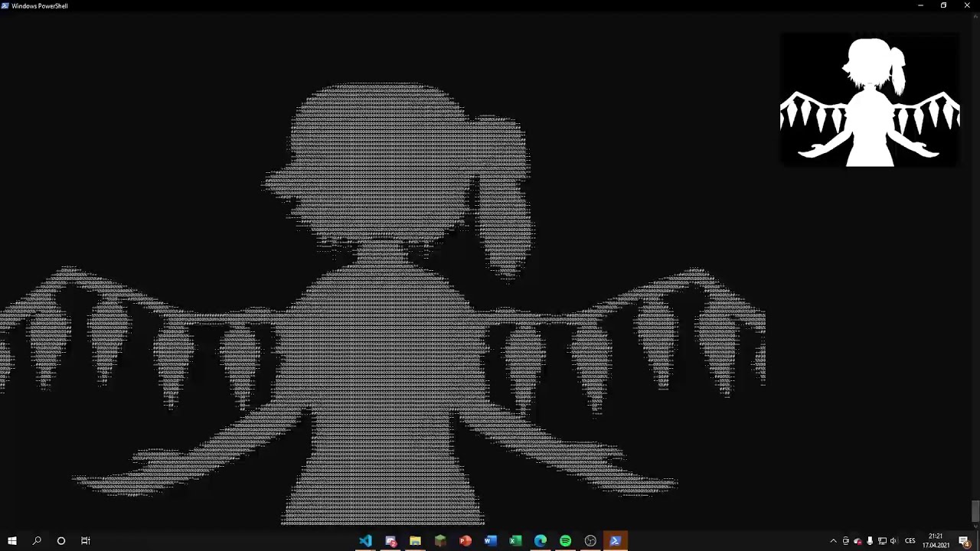Open the badged app next to VS Code
The image size is (980, 551).
tap(390, 541)
